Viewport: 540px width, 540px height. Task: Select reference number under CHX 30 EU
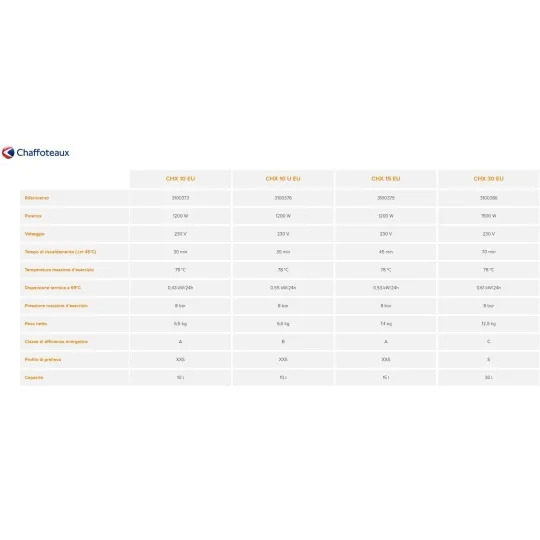click(x=489, y=198)
